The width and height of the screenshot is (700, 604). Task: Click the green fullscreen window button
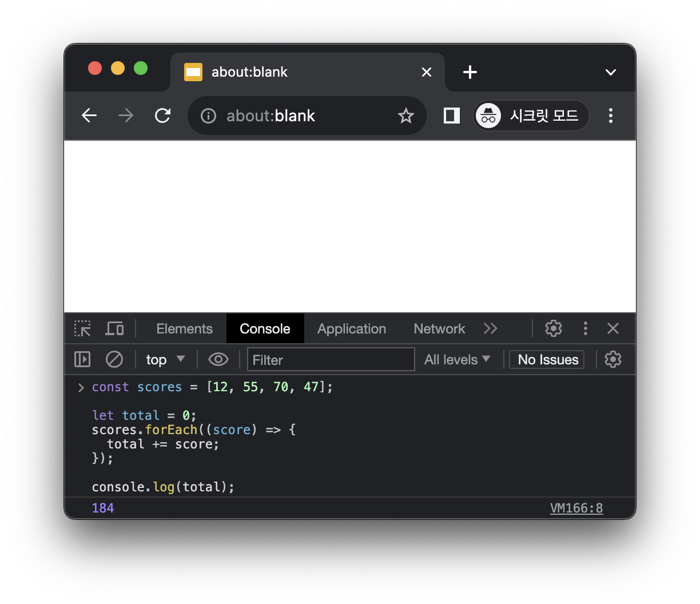(x=141, y=68)
